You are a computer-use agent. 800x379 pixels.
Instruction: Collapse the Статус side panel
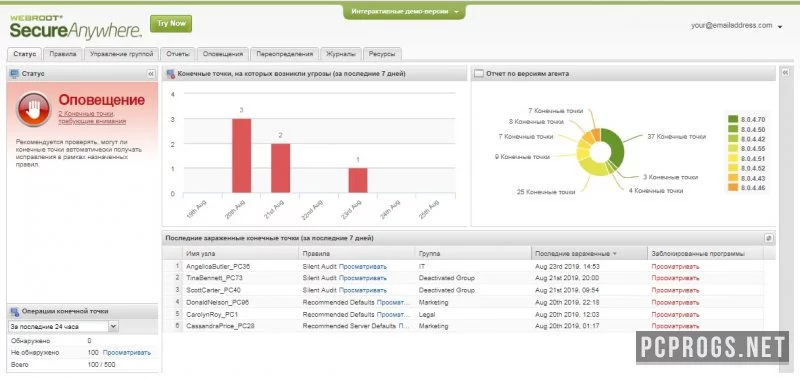[151, 74]
